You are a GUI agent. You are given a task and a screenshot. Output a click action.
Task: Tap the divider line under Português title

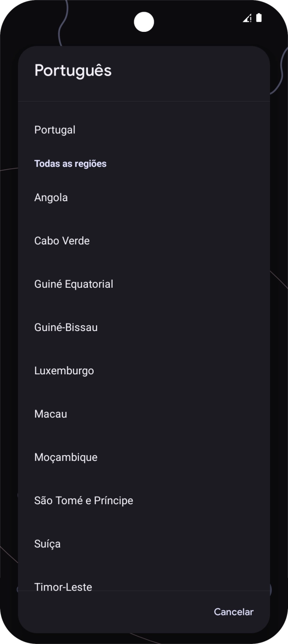coord(144,101)
